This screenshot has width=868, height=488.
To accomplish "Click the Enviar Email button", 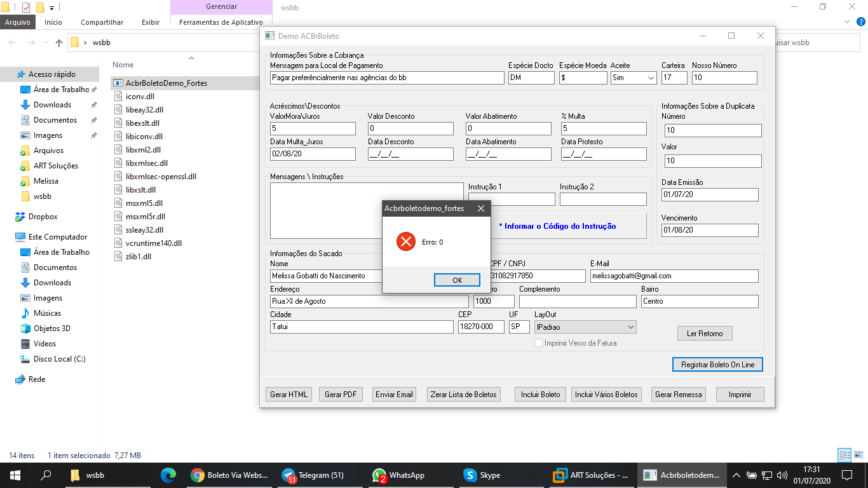I will 394,395.
